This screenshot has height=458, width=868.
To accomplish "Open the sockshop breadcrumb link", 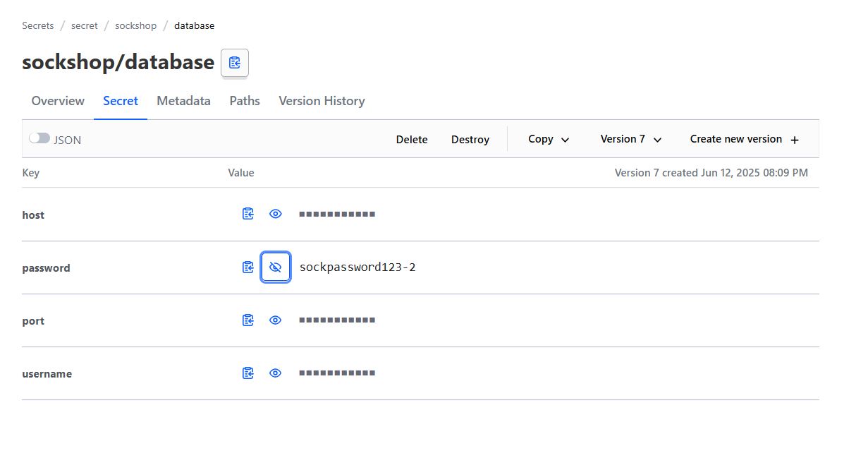I will (x=135, y=25).
